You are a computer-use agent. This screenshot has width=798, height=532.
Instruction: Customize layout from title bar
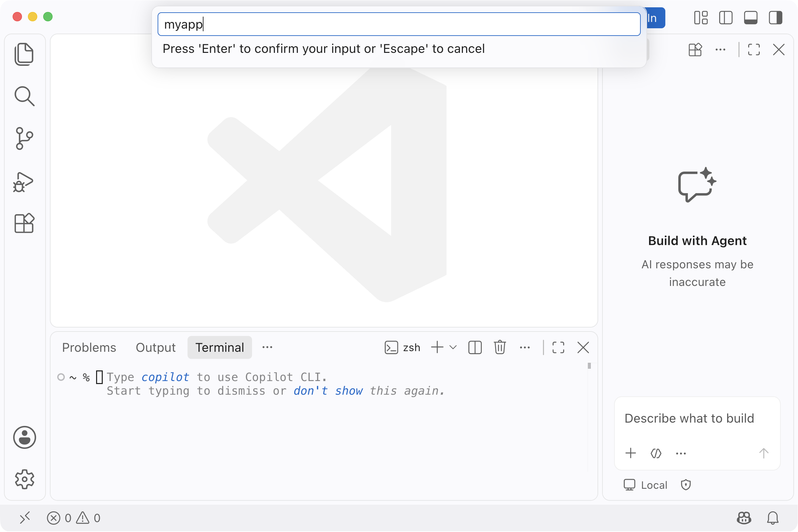click(x=701, y=18)
